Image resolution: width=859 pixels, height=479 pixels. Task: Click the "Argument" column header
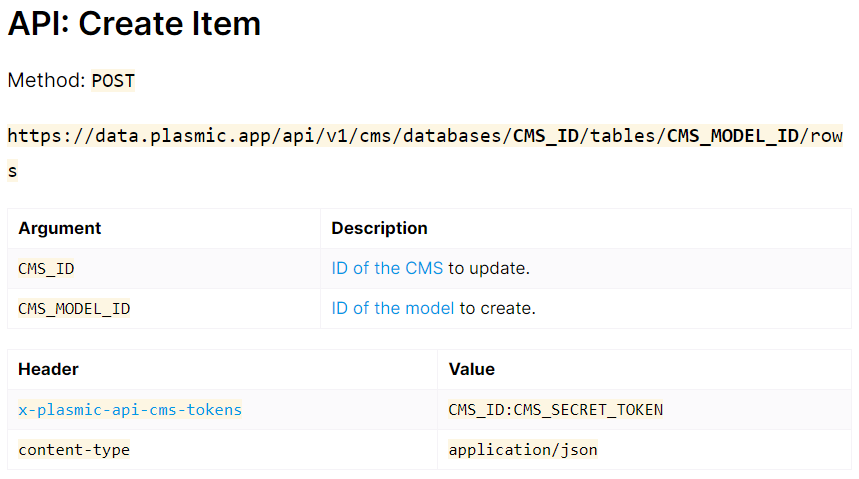[x=60, y=229]
